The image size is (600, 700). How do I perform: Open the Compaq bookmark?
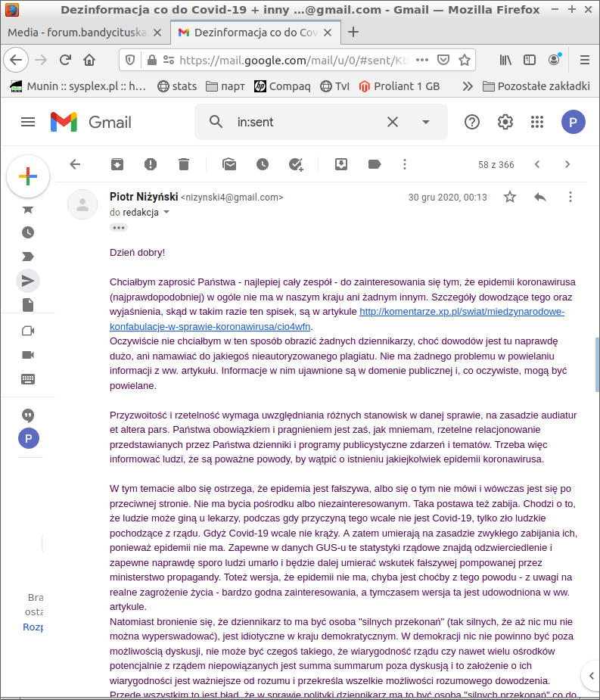tap(282, 86)
